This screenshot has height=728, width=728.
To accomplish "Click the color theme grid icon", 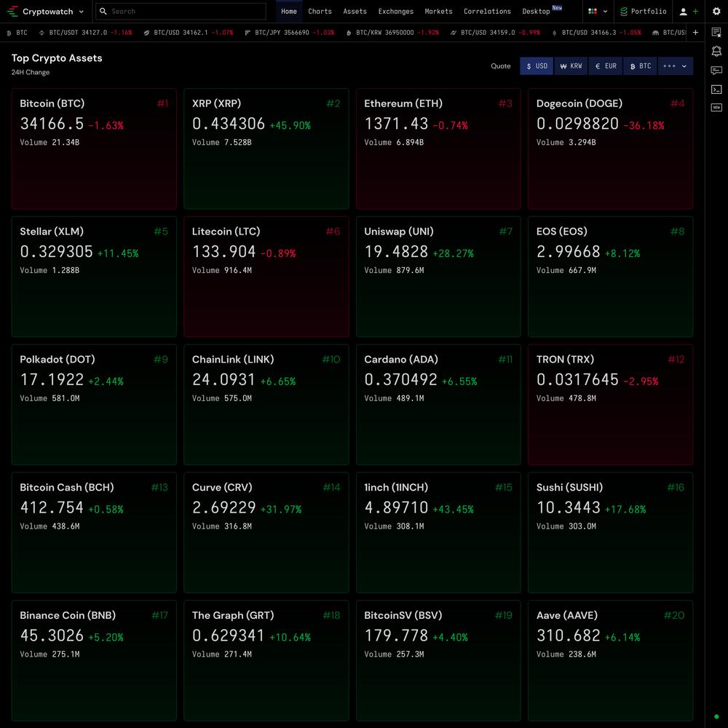I will 593,11.
